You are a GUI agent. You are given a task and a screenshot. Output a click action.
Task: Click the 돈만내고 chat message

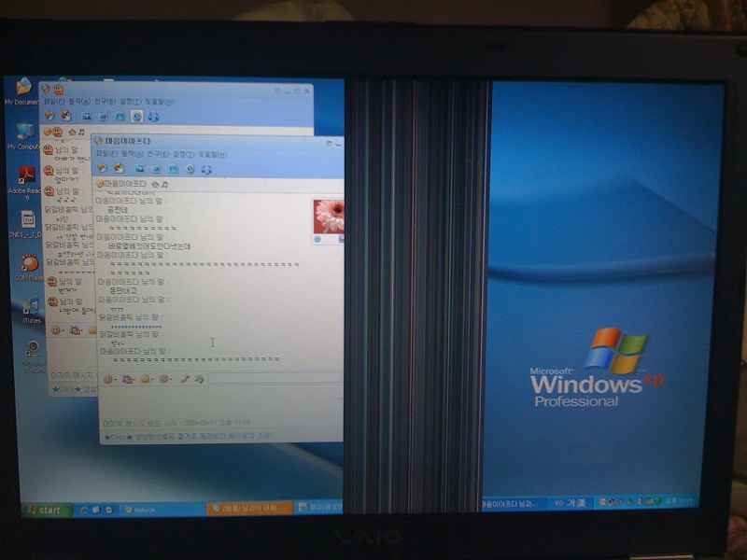123,290
